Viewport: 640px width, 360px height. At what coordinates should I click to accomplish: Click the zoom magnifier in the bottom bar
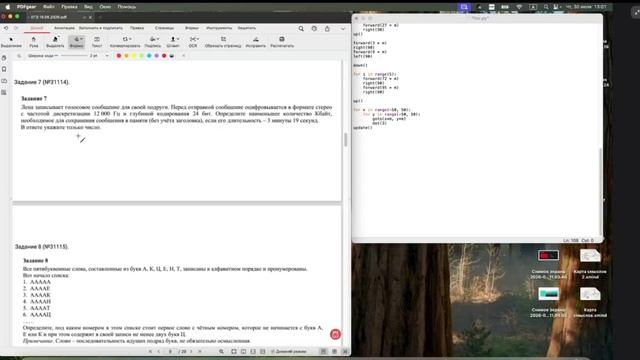[x=221, y=351]
